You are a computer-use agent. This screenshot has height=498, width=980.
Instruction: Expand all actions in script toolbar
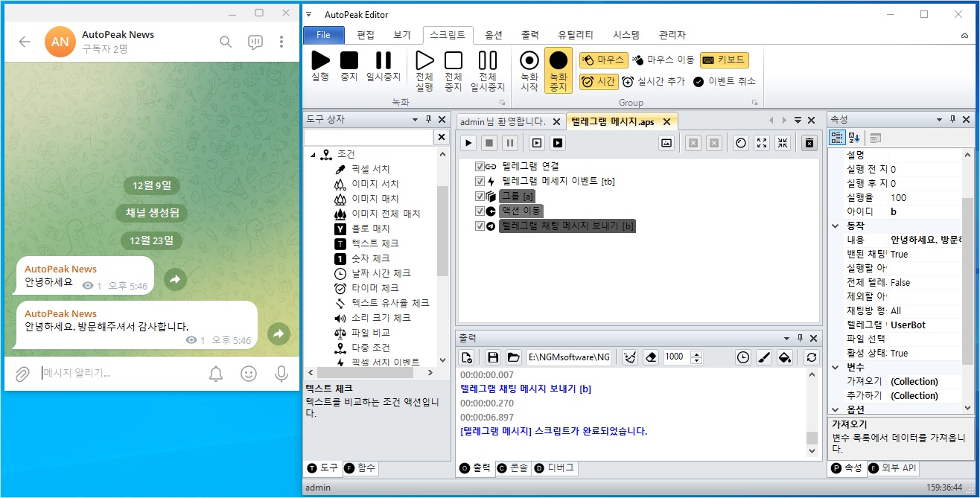(761, 143)
